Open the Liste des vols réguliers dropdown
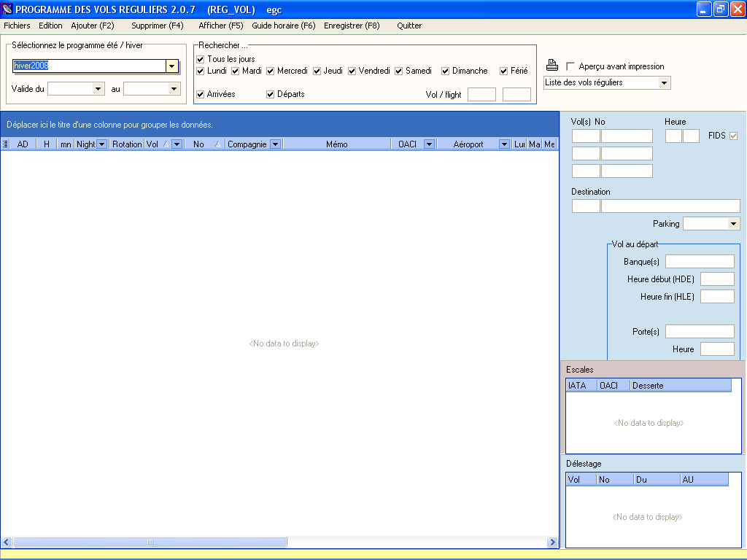747x560 pixels. click(x=664, y=83)
